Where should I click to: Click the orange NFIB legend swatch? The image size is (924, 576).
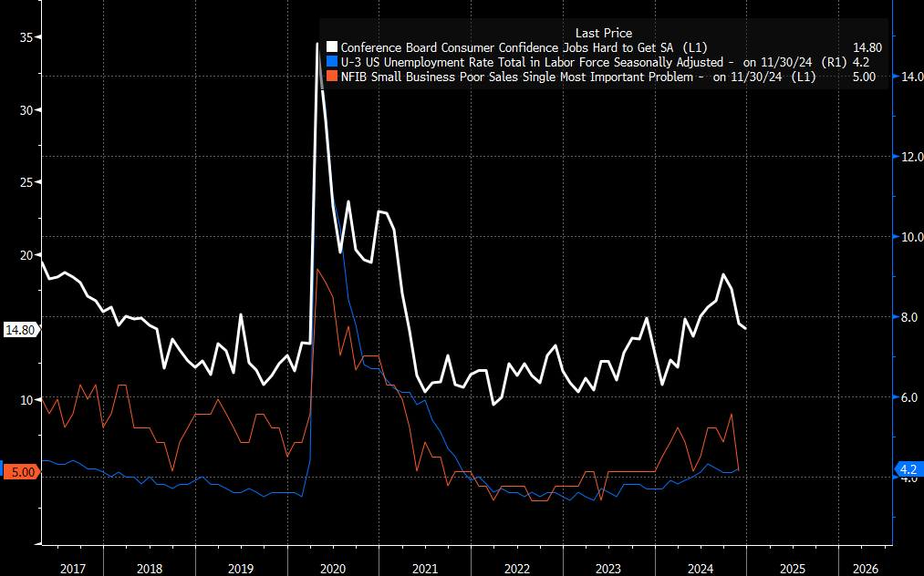pyautogui.click(x=332, y=77)
